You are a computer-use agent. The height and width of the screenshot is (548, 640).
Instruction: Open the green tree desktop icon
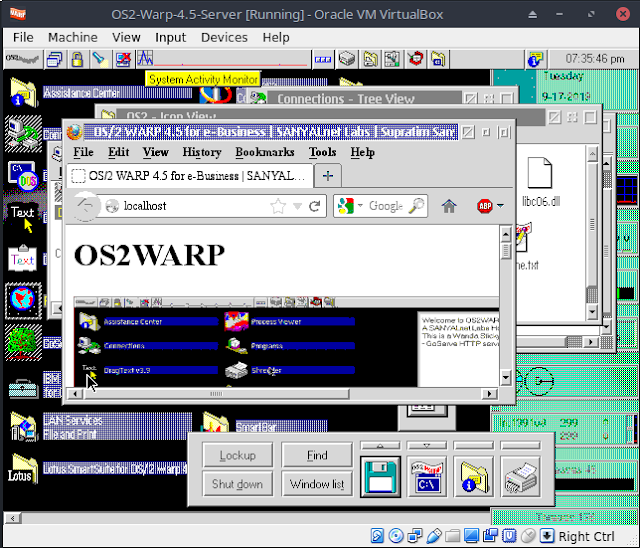click(23, 342)
